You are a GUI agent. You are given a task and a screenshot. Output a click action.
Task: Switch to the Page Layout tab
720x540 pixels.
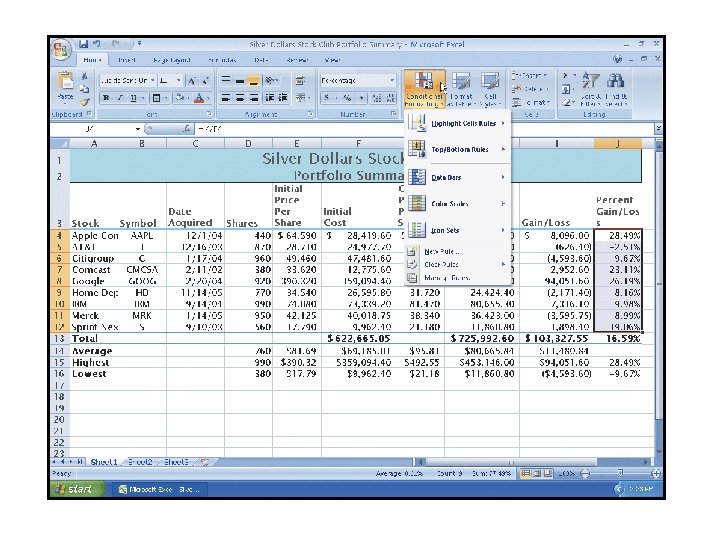coord(172,60)
